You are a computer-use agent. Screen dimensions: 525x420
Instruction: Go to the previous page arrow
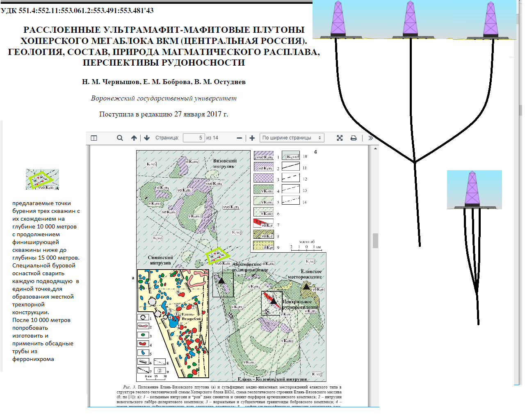click(x=134, y=138)
